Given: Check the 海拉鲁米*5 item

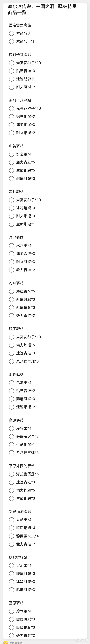Looking at the screenshot, I should point(11,291).
